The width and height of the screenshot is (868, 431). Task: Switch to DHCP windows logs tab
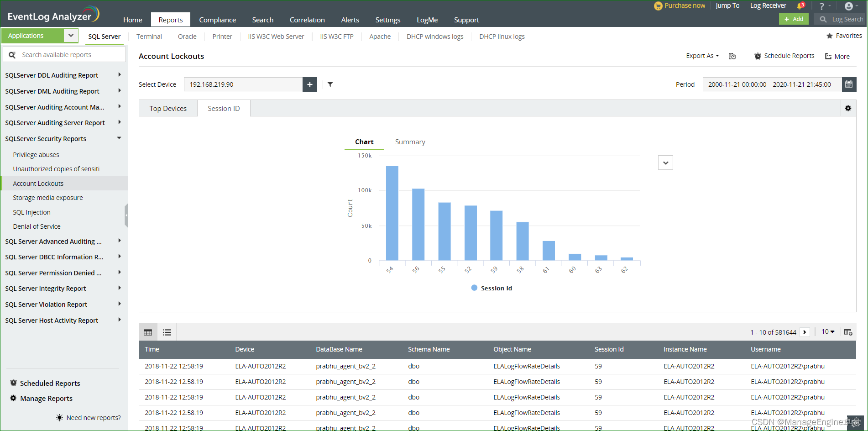[435, 37]
